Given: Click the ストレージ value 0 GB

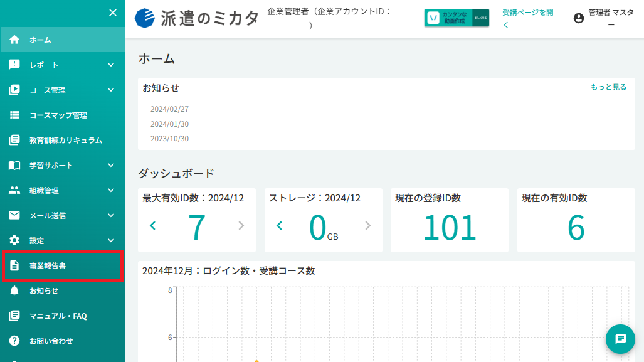Looking at the screenshot, I should (x=323, y=227).
